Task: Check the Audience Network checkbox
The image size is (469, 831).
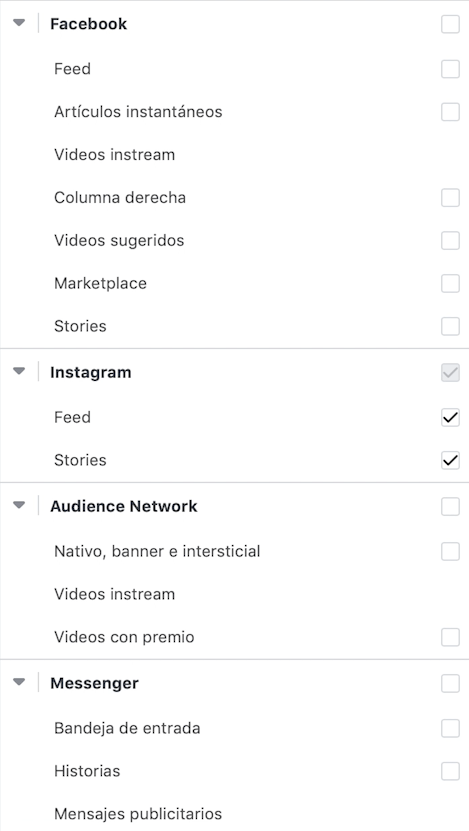Action: click(x=450, y=507)
